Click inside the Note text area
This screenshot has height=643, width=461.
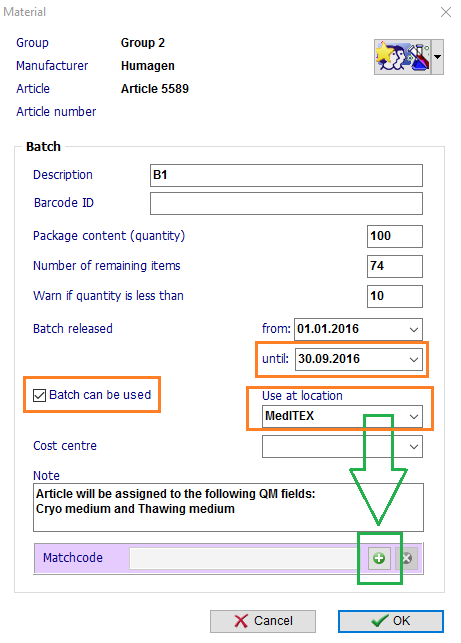(x=228, y=507)
